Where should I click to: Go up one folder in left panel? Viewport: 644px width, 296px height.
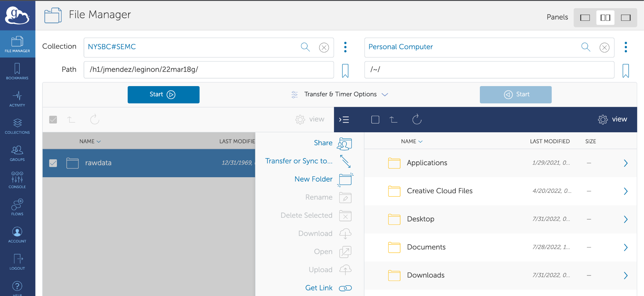[71, 119]
